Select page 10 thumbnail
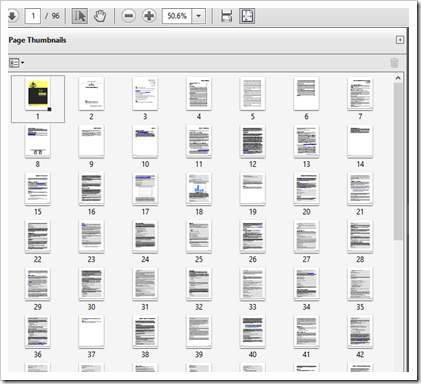The height and width of the screenshot is (384, 421). (145, 142)
